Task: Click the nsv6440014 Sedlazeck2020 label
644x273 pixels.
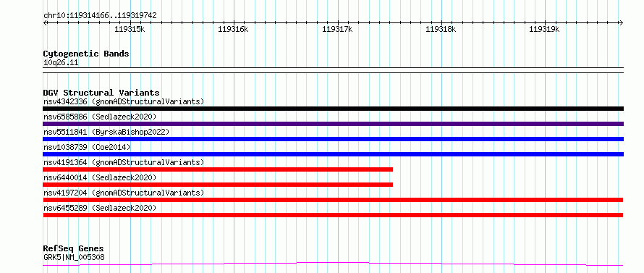Action: coord(100,177)
